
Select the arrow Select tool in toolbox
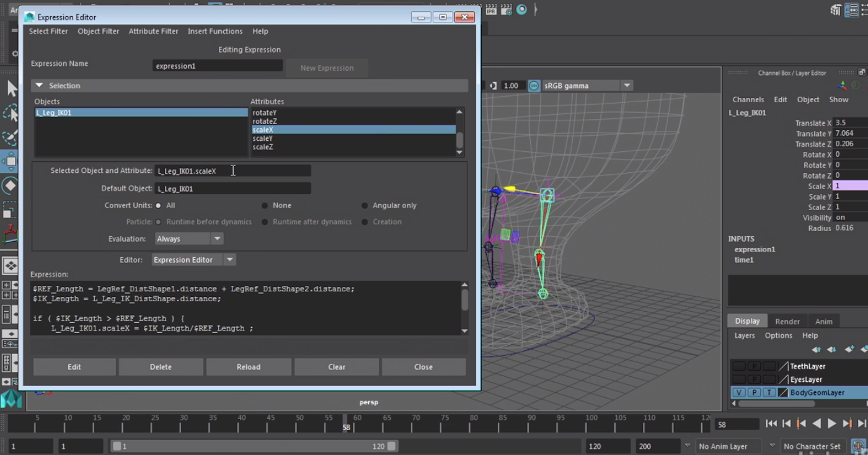[x=11, y=89]
